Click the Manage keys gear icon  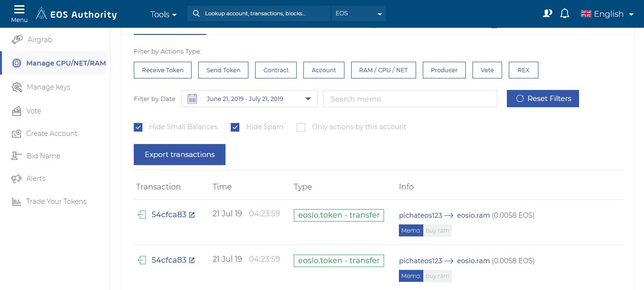17,87
